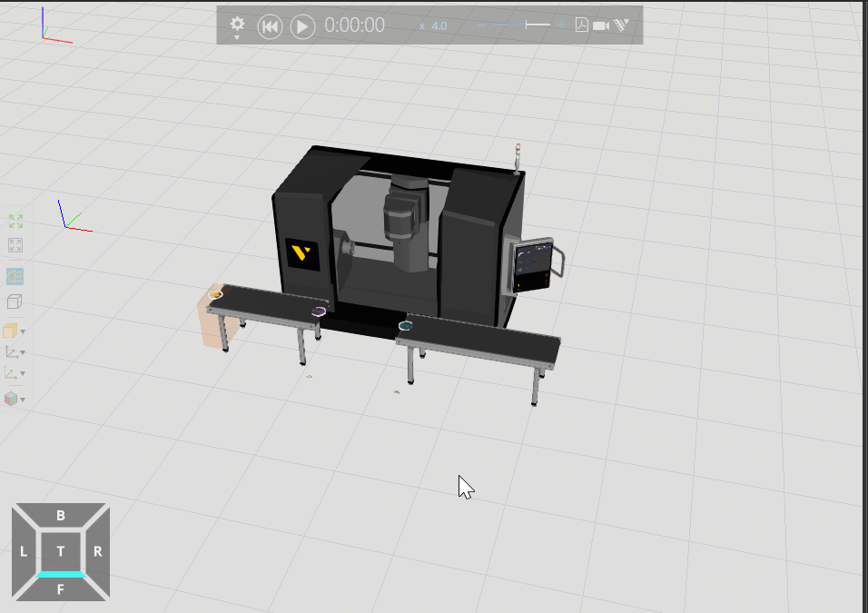Image resolution: width=868 pixels, height=613 pixels.
Task: Fill view with all components
Action: pyautogui.click(x=15, y=222)
